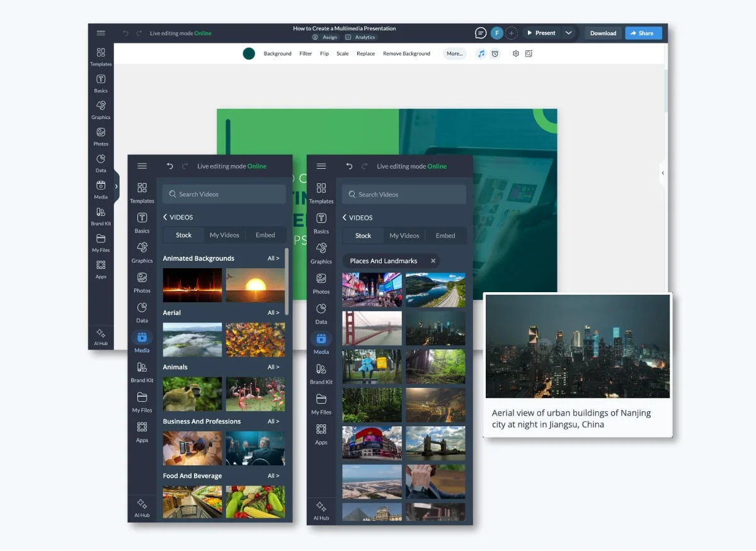Screen dimensions: 756x551
Task: Select the Golden Gate Bridge video thumbnail
Action: (372, 328)
